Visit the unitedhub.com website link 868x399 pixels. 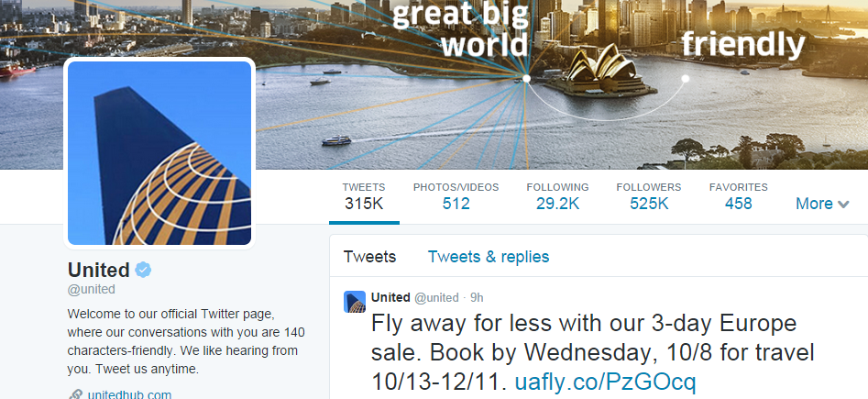tap(129, 394)
